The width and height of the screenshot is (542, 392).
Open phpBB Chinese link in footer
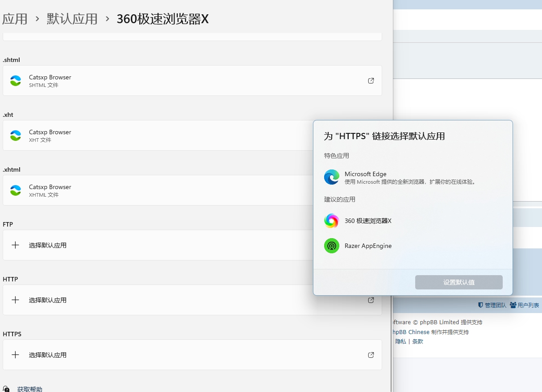pyautogui.click(x=410, y=332)
